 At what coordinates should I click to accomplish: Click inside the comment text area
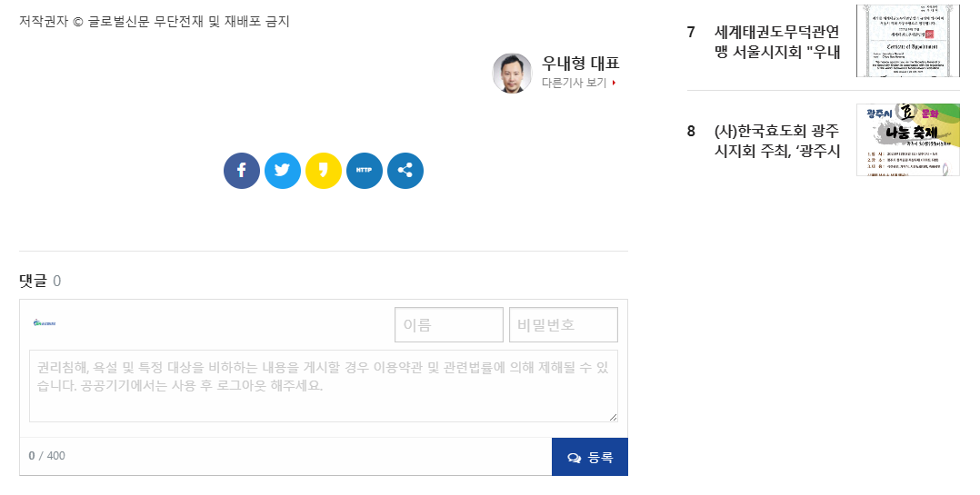pos(323,386)
